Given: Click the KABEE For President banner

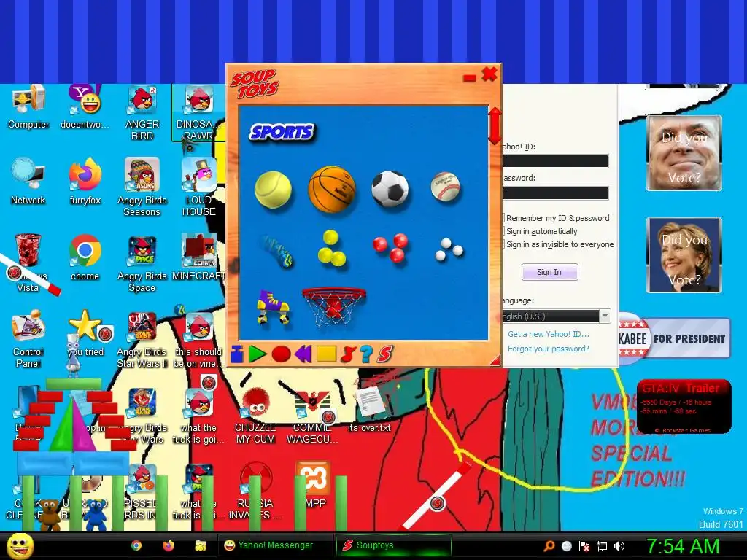Looking at the screenshot, I should [675, 338].
